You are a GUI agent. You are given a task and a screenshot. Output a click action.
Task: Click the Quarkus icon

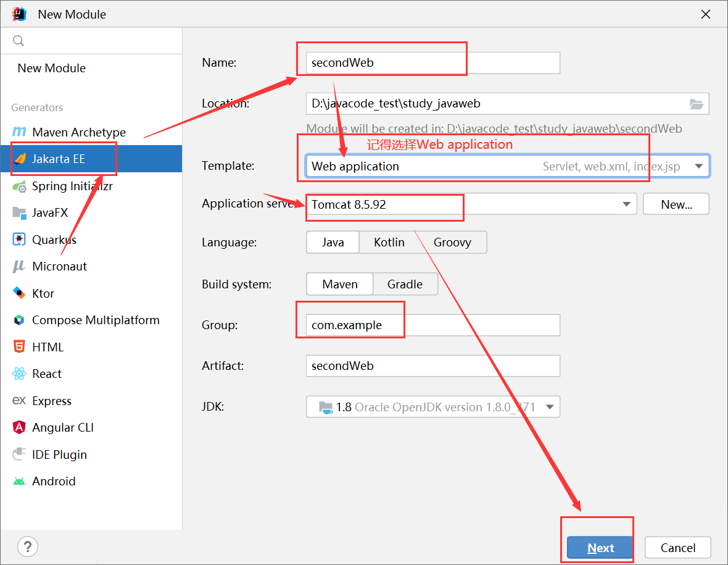point(19,240)
